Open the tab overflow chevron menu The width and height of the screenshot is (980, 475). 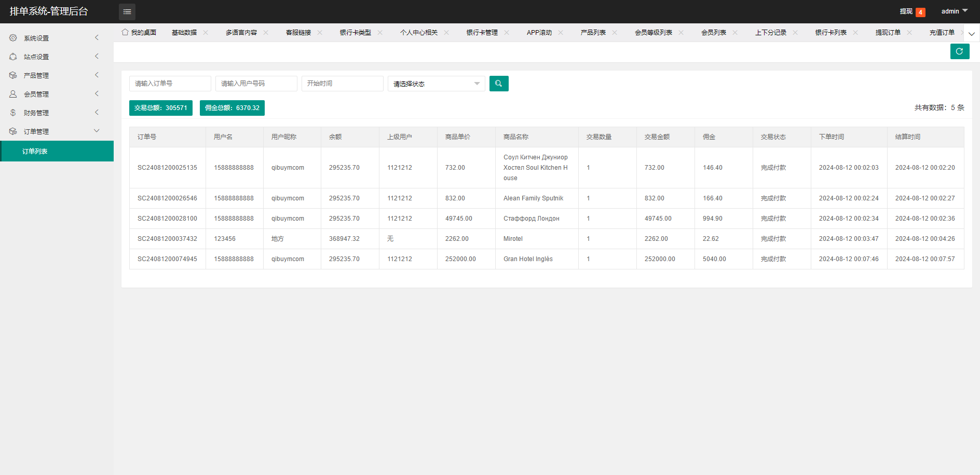tap(971, 34)
